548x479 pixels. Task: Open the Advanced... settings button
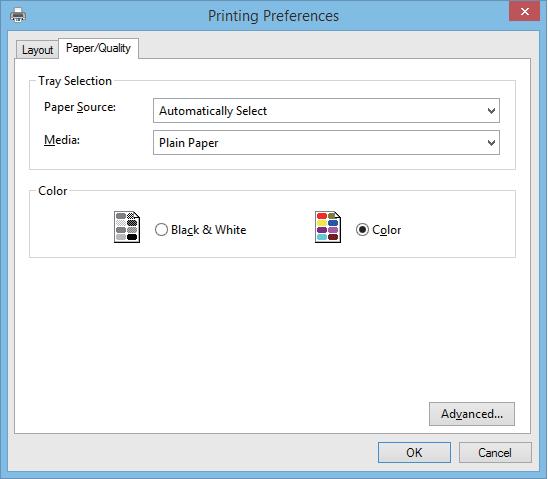pos(472,414)
